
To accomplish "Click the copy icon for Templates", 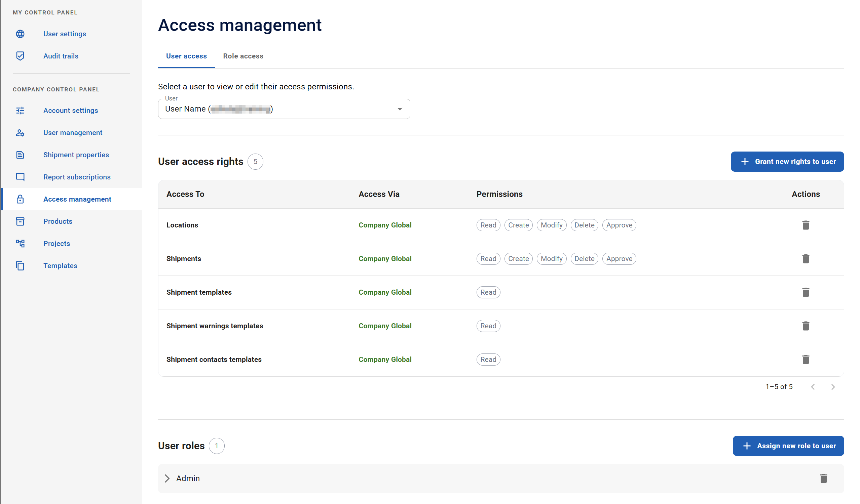I will point(20,266).
